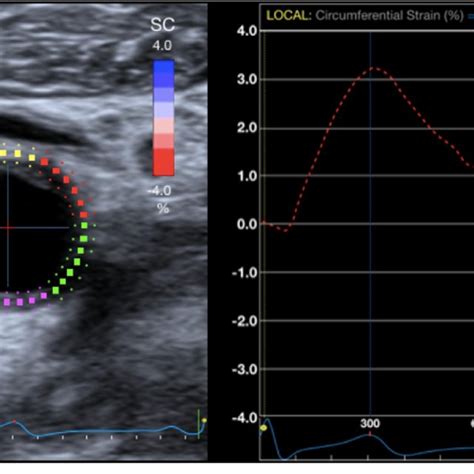The height and width of the screenshot is (474, 474).
Task: Select the yellow wall segment markers
Action: pos(17,154)
